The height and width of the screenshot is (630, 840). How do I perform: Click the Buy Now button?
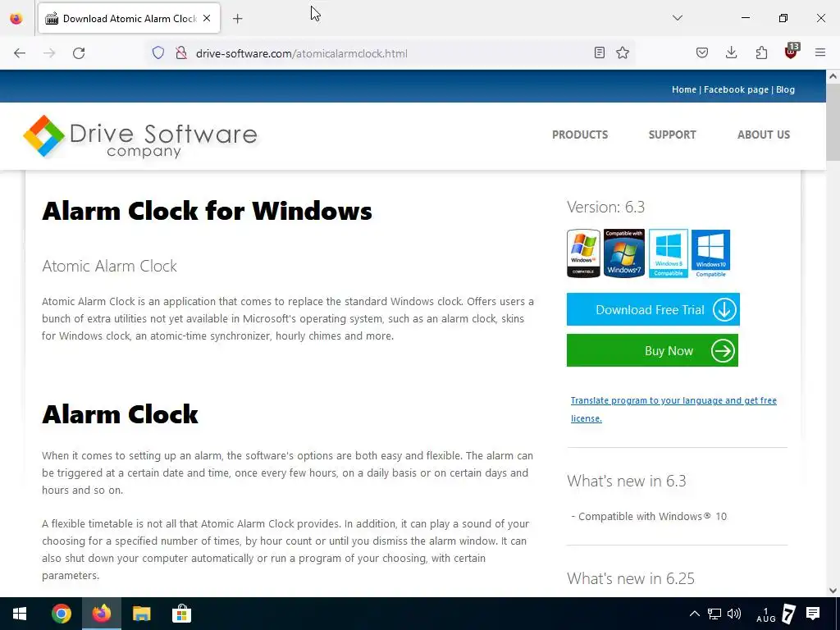click(652, 350)
